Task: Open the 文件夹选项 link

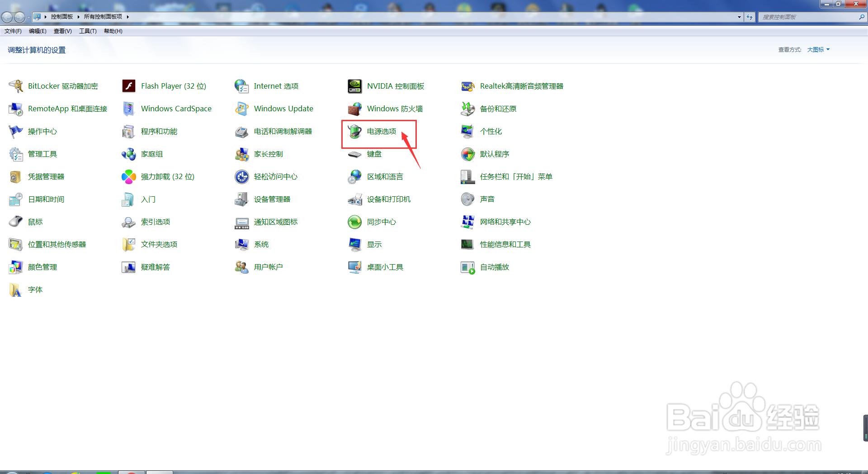Action: pyautogui.click(x=159, y=244)
